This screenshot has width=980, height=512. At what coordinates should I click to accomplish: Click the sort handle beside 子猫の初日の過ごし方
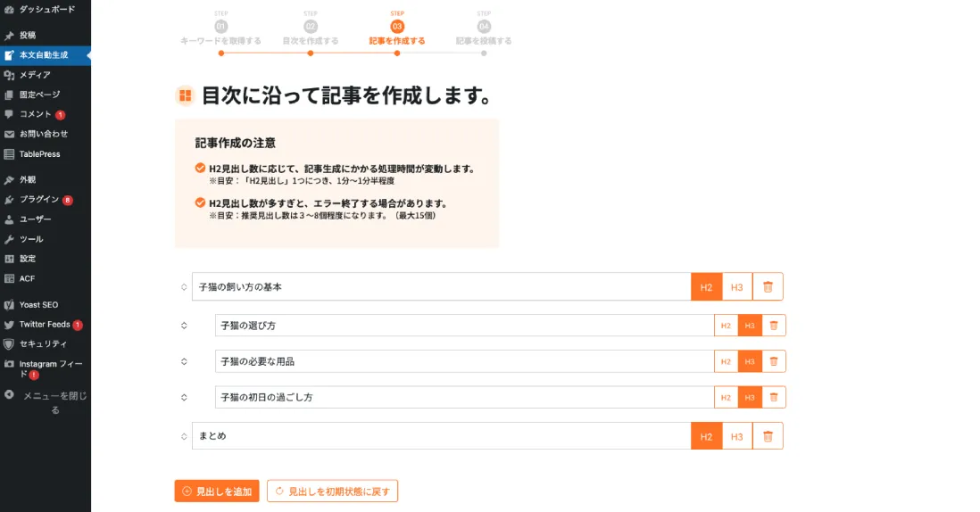[x=184, y=397]
